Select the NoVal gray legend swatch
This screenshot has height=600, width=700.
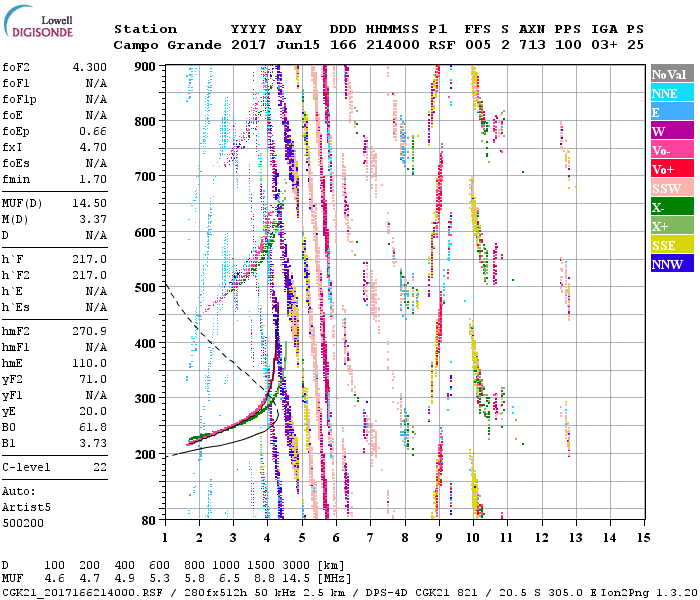point(672,74)
